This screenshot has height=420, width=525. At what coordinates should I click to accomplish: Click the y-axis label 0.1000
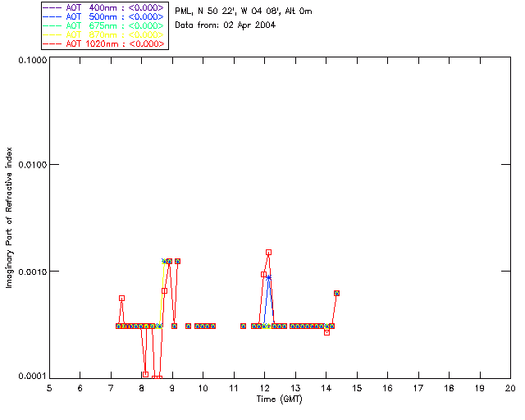coord(33,60)
